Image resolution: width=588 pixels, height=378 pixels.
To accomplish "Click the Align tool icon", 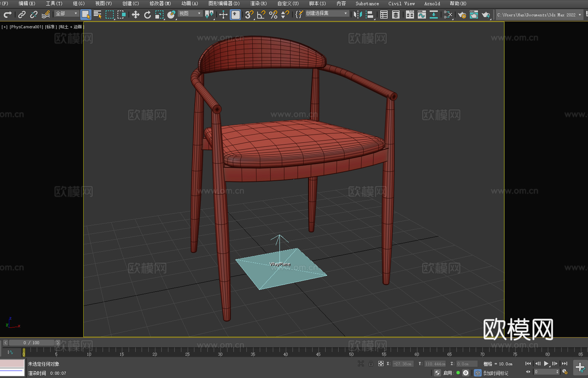I will pyautogui.click(x=370, y=15).
